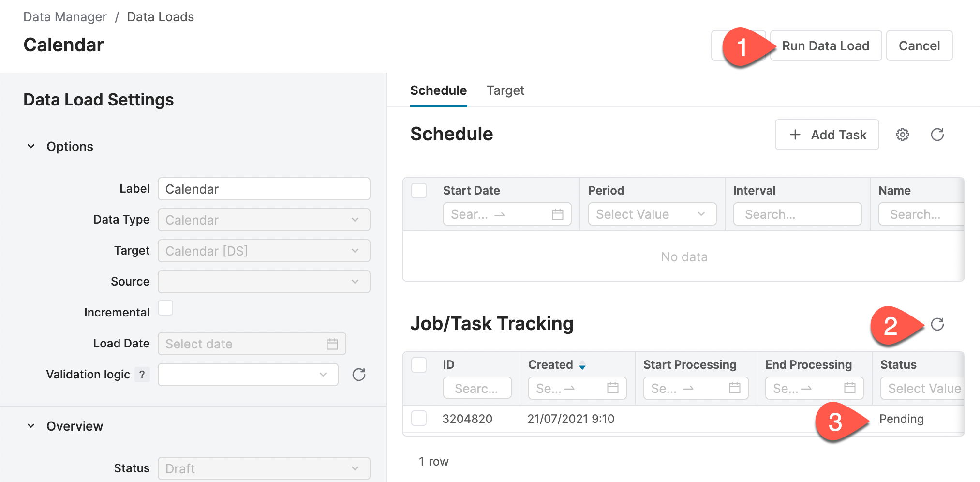
Task: Open the Status dropdown showing Draft
Action: click(x=264, y=468)
